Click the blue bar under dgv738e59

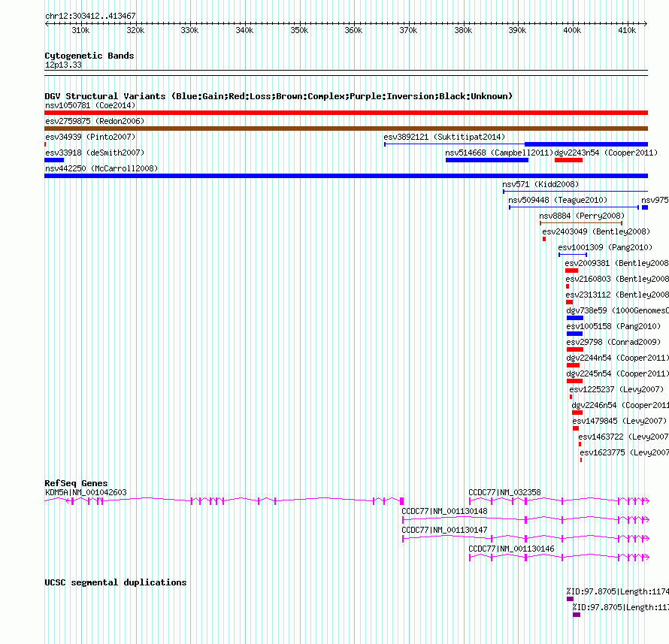(x=575, y=318)
